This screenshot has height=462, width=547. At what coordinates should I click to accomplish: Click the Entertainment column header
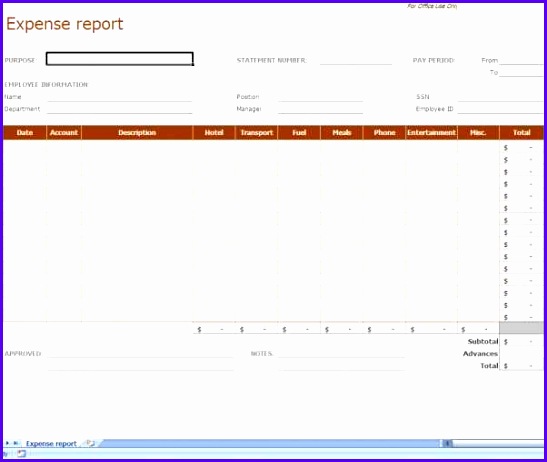431,133
